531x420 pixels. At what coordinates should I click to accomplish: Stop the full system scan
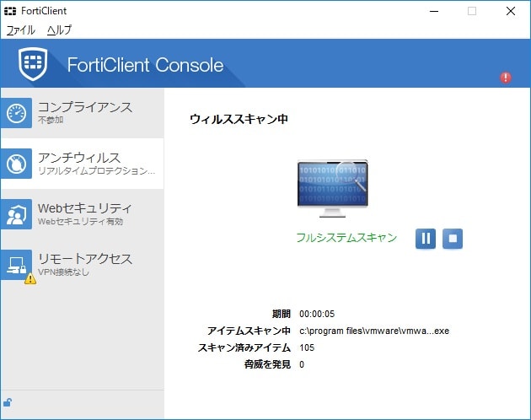tap(453, 239)
